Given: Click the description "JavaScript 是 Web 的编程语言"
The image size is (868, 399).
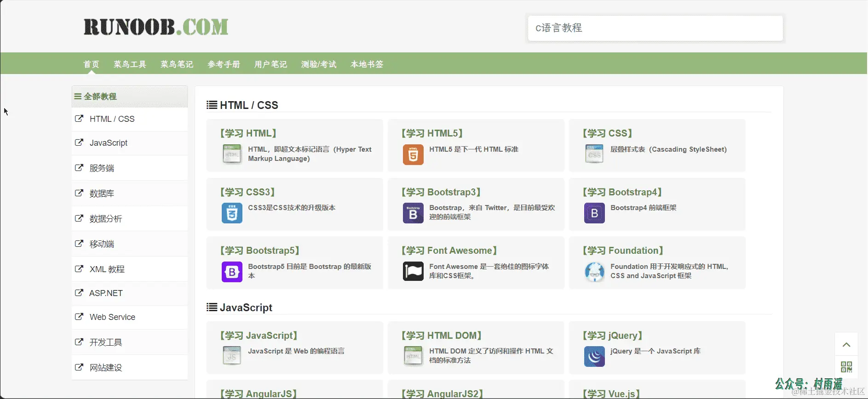Looking at the screenshot, I should tap(296, 351).
